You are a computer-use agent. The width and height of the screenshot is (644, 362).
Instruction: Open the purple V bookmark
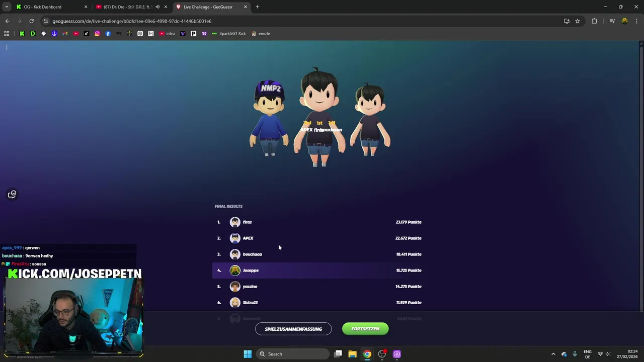pyautogui.click(x=183, y=34)
